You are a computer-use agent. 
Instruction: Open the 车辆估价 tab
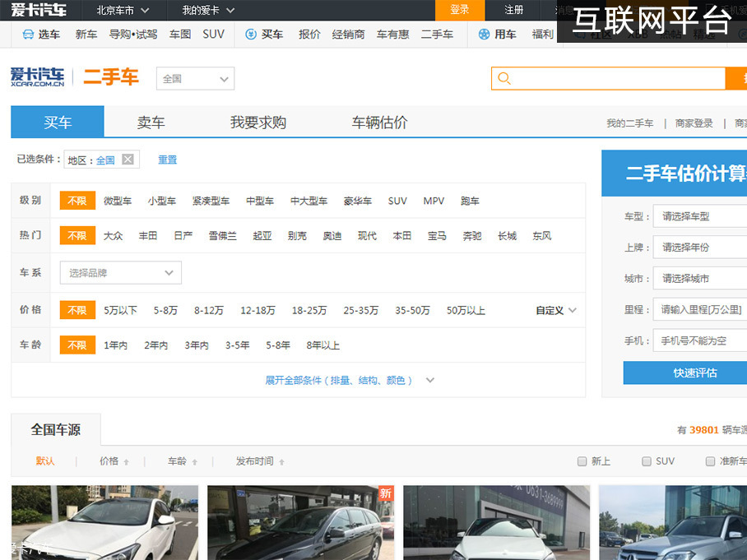coord(379,123)
